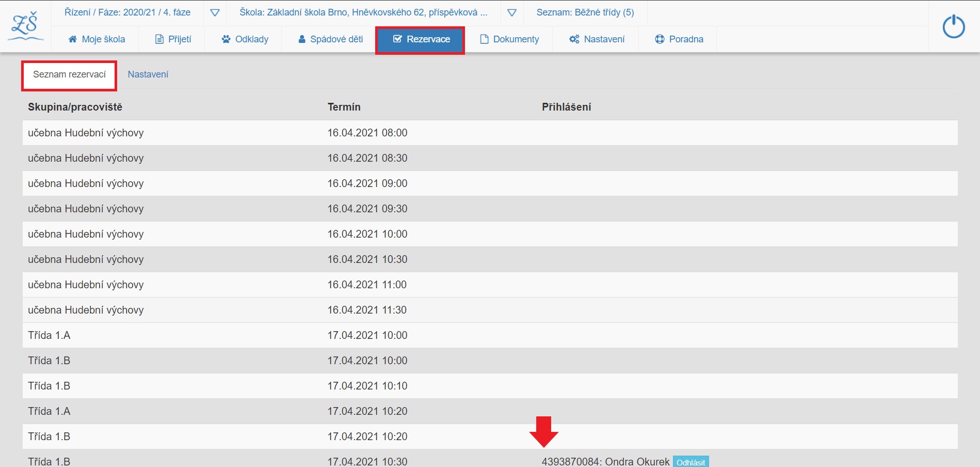This screenshot has width=980, height=467.
Task: Click the Skupina/pracoviště column header
Action: [75, 107]
